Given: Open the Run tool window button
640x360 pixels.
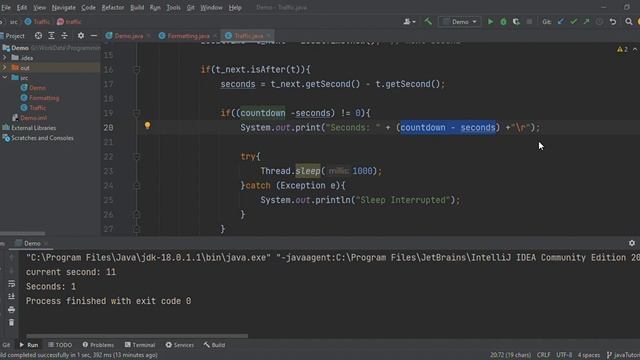Looking at the screenshot, I should [x=29, y=345].
